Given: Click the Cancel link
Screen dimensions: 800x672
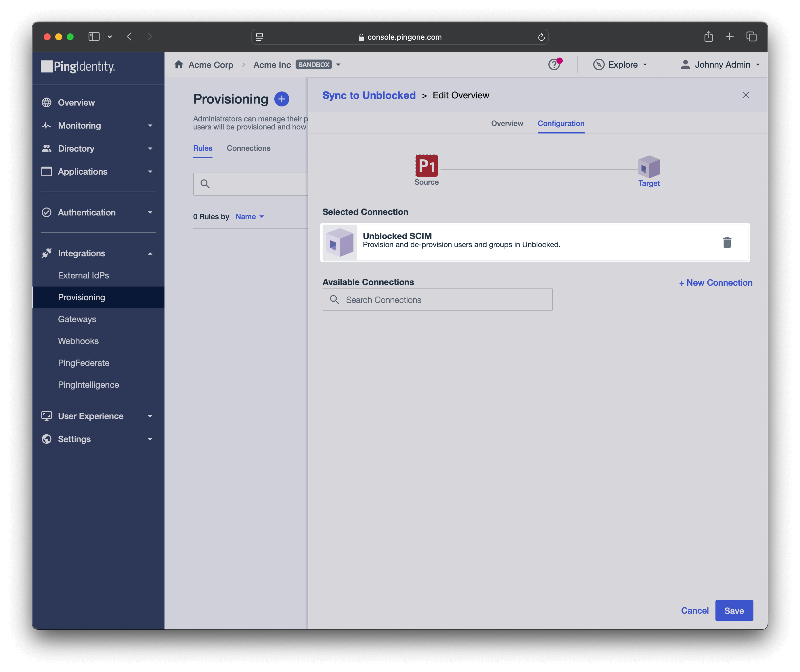Looking at the screenshot, I should click(x=694, y=611).
